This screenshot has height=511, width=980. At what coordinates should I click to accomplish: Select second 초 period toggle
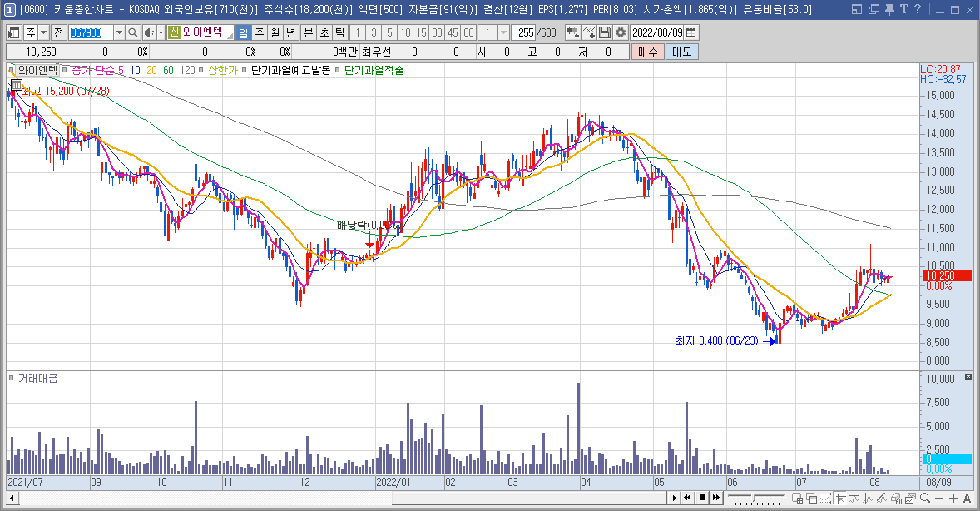click(x=324, y=32)
